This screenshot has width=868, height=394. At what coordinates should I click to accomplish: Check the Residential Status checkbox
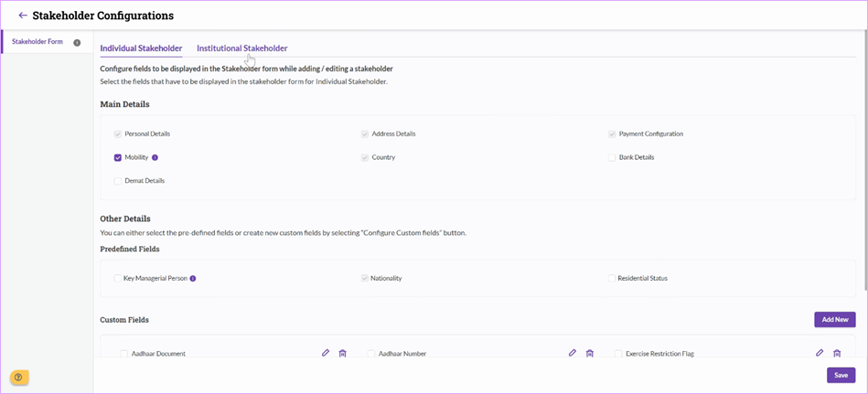click(x=612, y=278)
